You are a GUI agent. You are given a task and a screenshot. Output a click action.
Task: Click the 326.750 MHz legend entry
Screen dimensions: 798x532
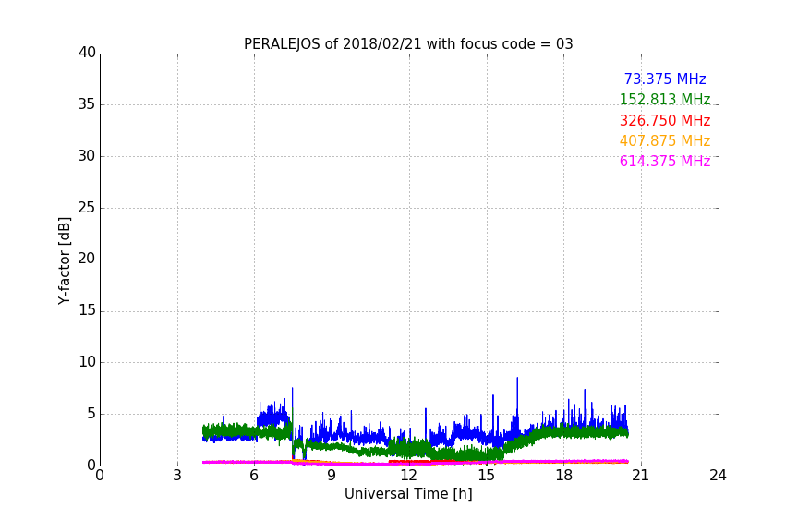[x=665, y=120]
